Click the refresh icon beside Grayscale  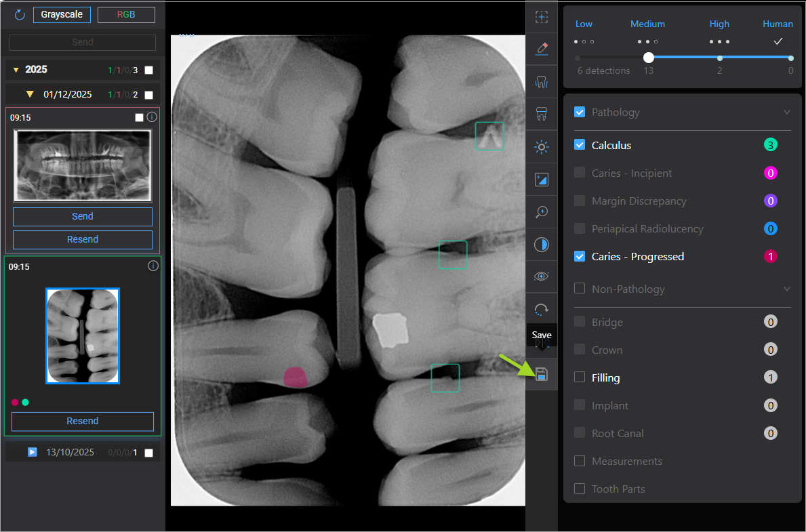point(20,15)
